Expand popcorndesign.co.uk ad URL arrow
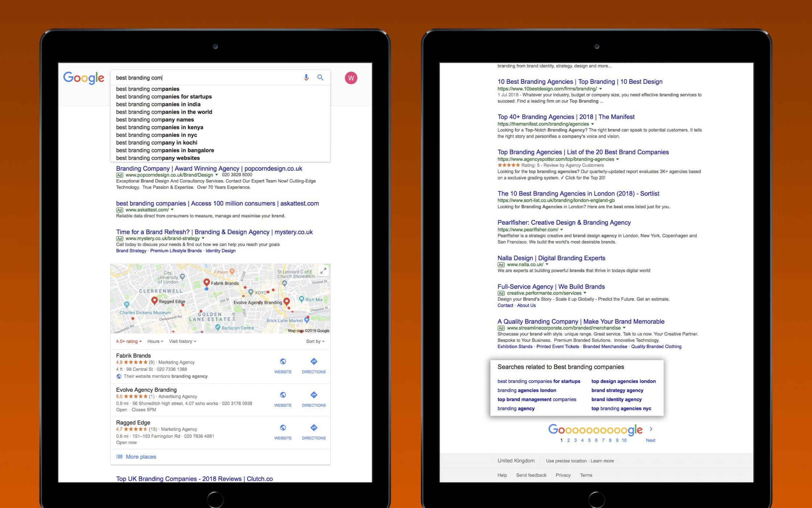This screenshot has width=812, height=508. coord(217,175)
